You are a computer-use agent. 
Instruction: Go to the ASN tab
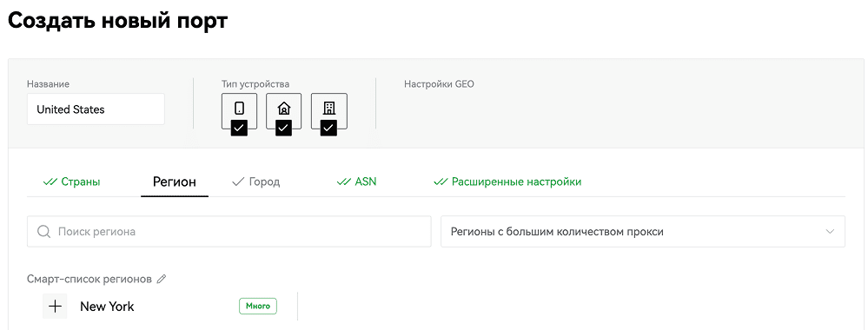[356, 181]
